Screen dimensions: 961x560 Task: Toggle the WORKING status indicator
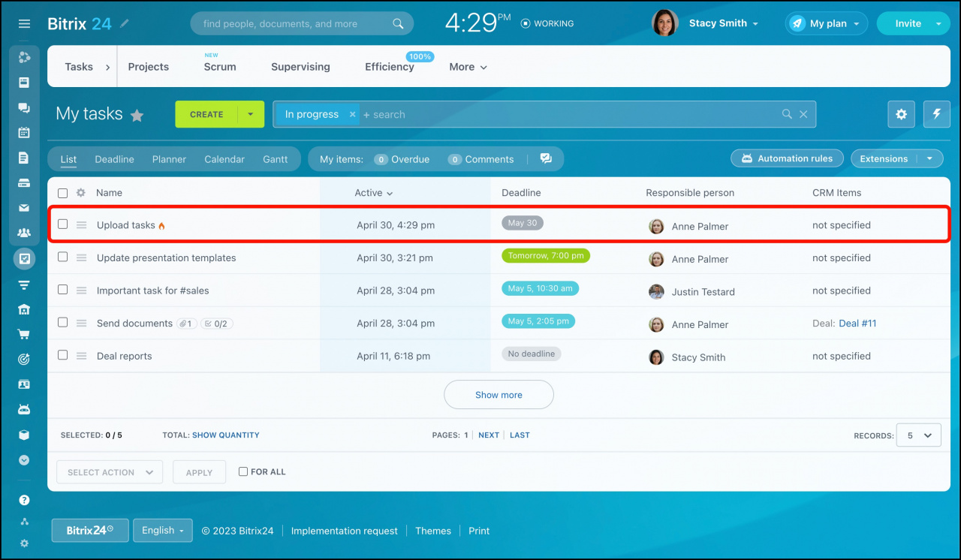547,24
